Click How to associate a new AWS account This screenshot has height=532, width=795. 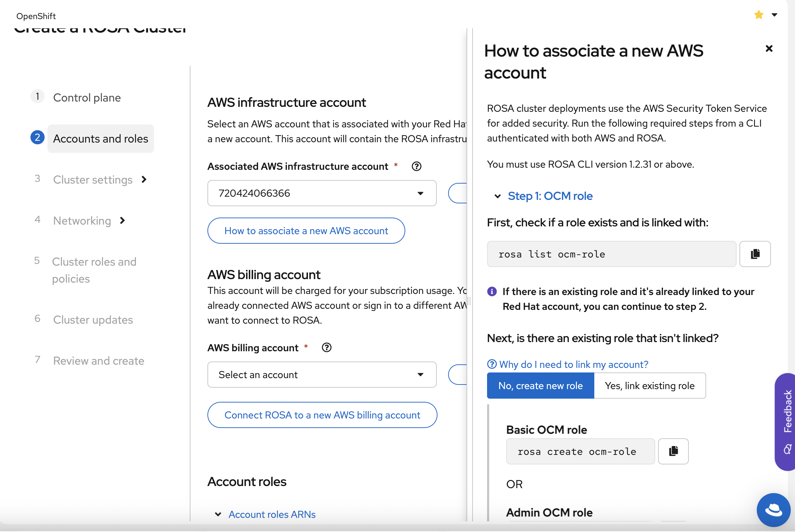pyautogui.click(x=306, y=231)
